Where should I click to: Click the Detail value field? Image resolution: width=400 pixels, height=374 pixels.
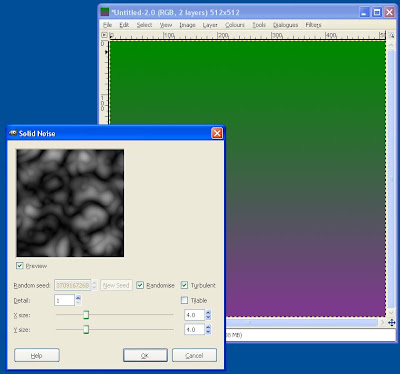[64, 300]
